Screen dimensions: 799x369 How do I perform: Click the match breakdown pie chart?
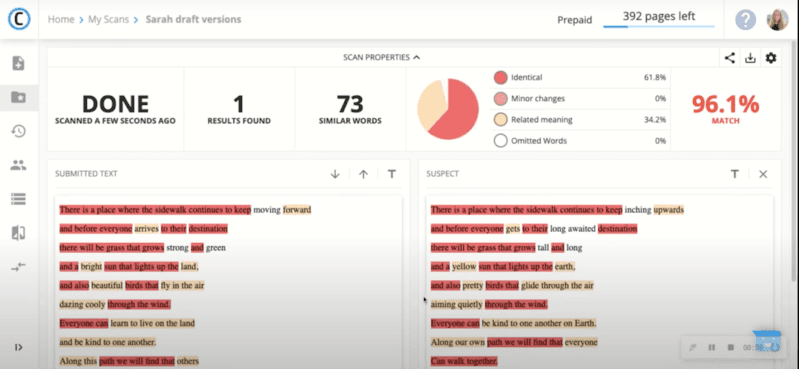click(x=448, y=109)
